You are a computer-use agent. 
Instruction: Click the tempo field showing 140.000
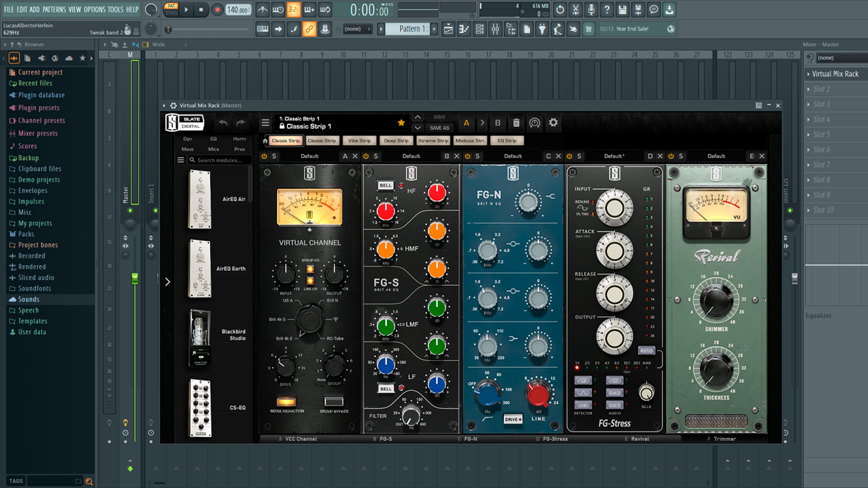(x=238, y=10)
